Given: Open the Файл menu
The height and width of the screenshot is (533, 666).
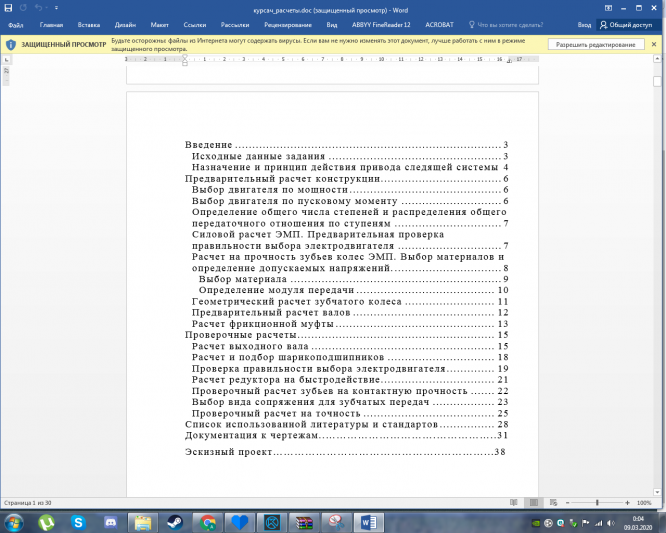Looking at the screenshot, I should point(16,25).
